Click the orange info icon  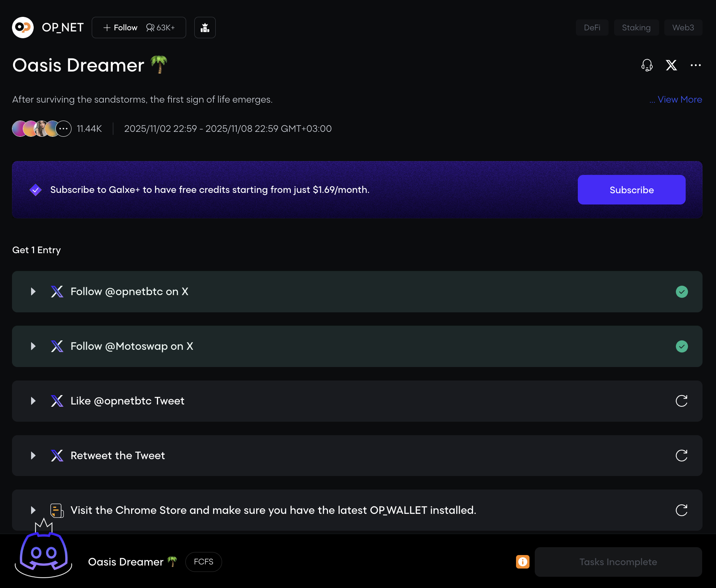pos(522,562)
